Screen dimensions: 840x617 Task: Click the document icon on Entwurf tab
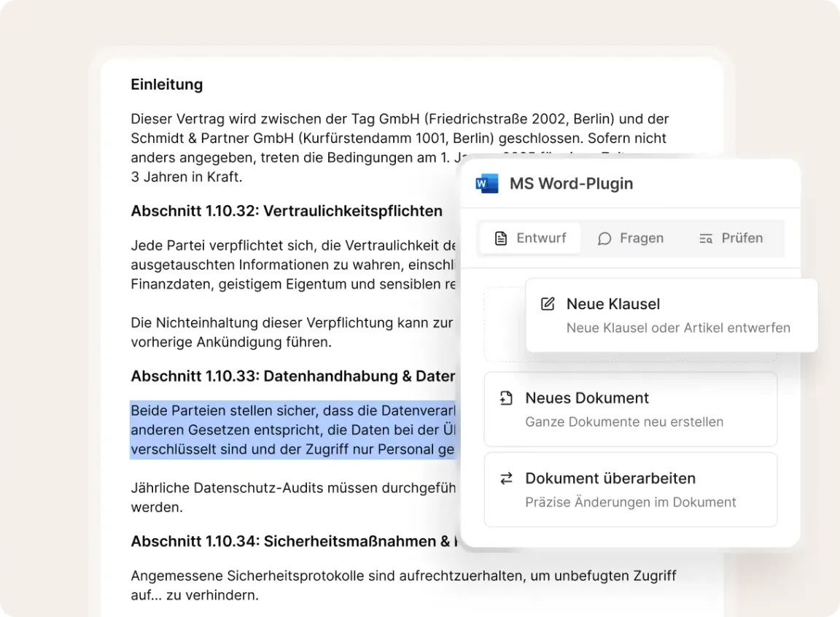[x=501, y=238]
